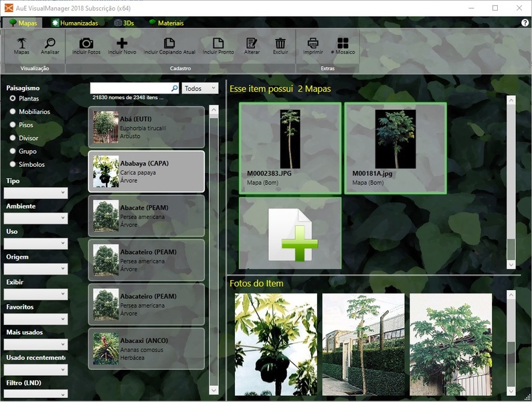Select the Mobiliarios radio button
The image size is (532, 402).
pyautogui.click(x=13, y=112)
